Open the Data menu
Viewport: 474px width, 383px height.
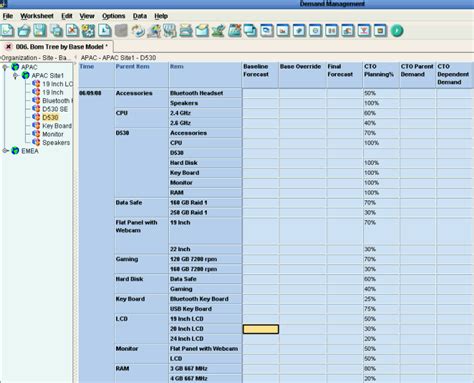tap(140, 16)
